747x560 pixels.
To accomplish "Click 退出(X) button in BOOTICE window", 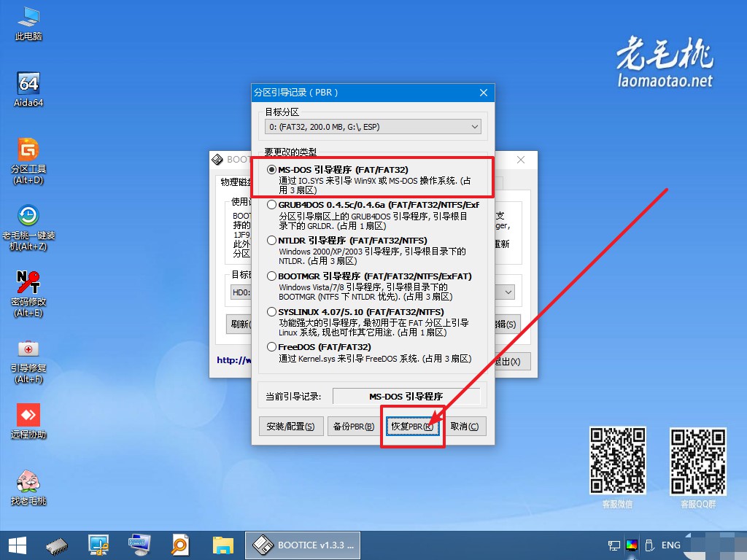I will pos(510,362).
